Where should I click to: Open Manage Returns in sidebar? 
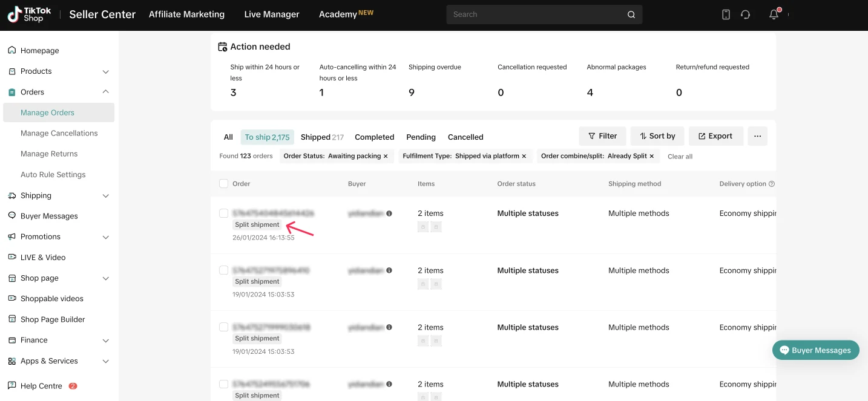click(x=49, y=154)
